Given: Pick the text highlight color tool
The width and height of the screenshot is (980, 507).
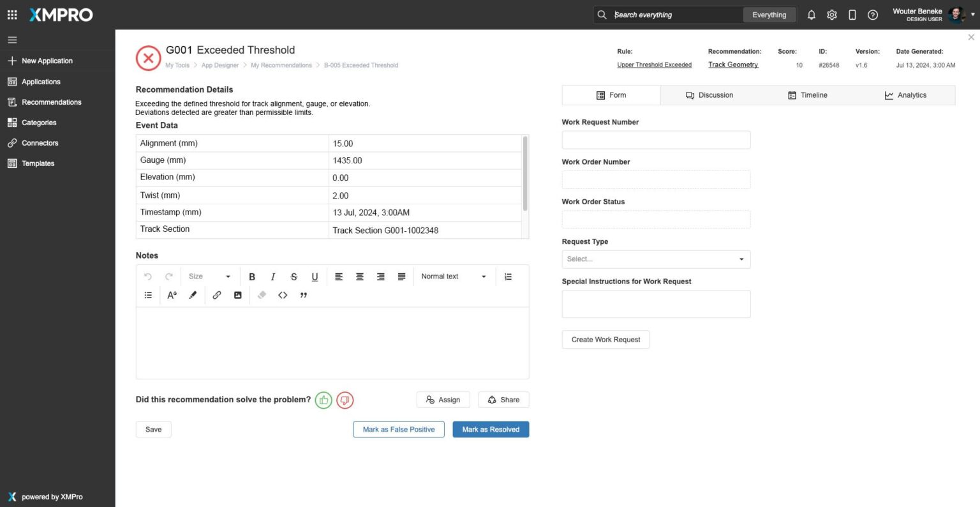Looking at the screenshot, I should pyautogui.click(x=193, y=295).
